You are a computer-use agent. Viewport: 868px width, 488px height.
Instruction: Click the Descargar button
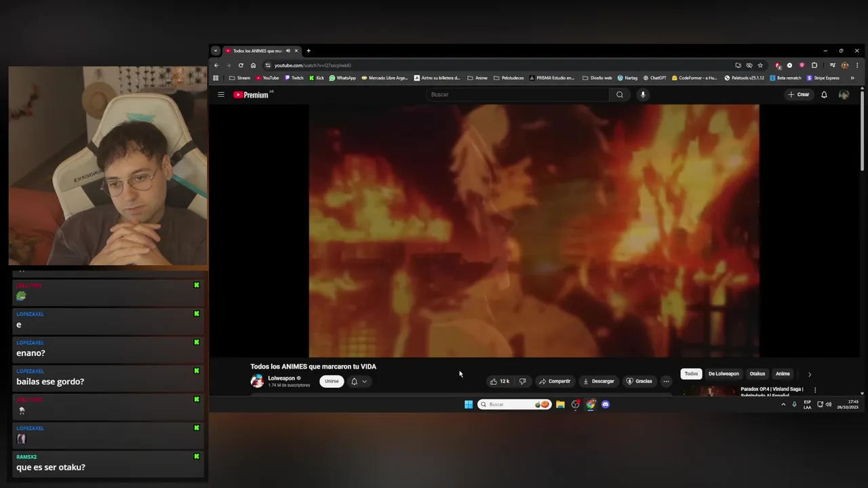tap(598, 382)
